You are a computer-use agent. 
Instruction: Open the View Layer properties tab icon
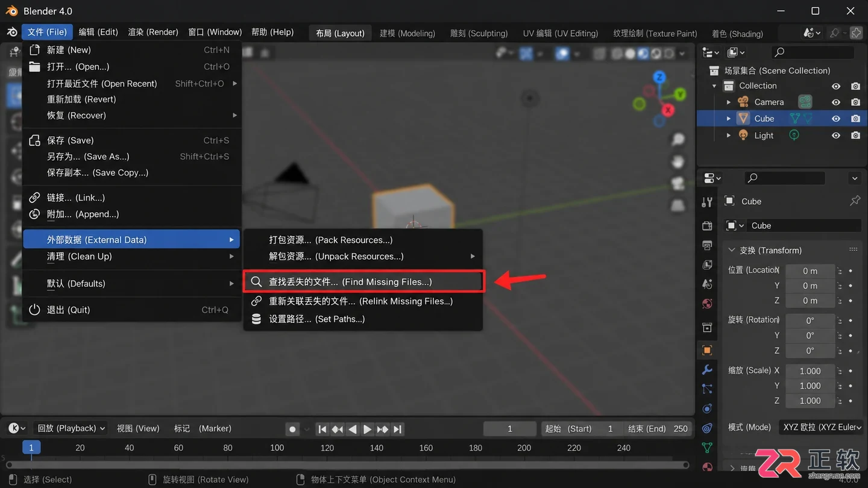coord(708,264)
